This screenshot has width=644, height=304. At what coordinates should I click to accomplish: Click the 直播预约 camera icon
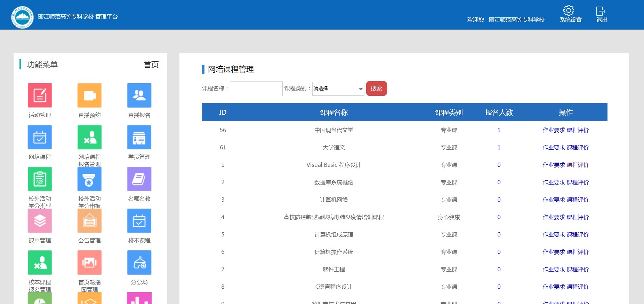point(89,95)
